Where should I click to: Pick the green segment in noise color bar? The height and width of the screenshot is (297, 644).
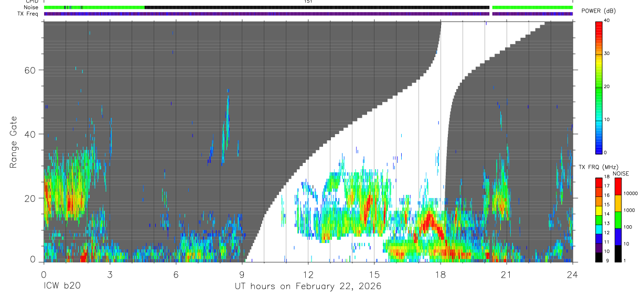pos(618,220)
